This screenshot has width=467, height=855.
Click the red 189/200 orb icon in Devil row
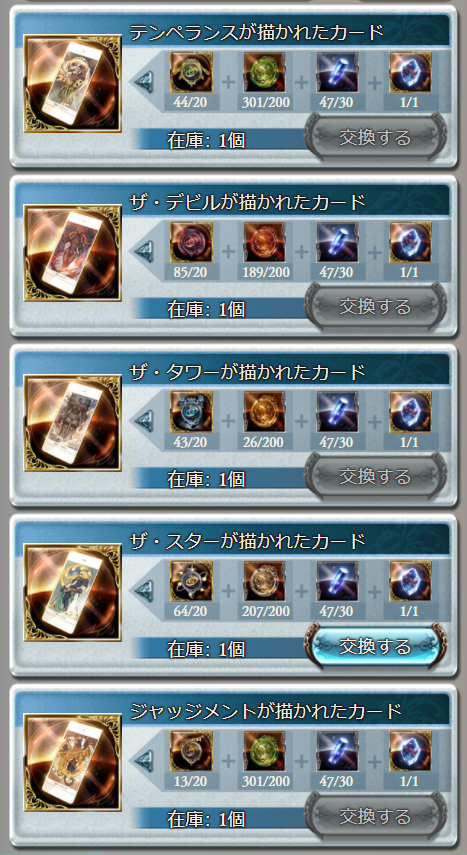[x=264, y=242]
